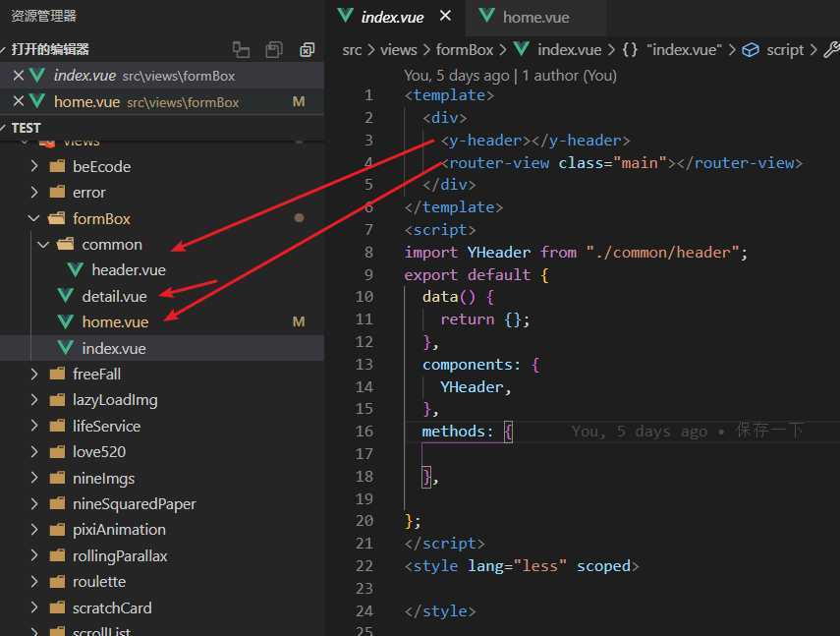Expand the love520 folder
Screen dimensions: 840x636
tap(34, 451)
